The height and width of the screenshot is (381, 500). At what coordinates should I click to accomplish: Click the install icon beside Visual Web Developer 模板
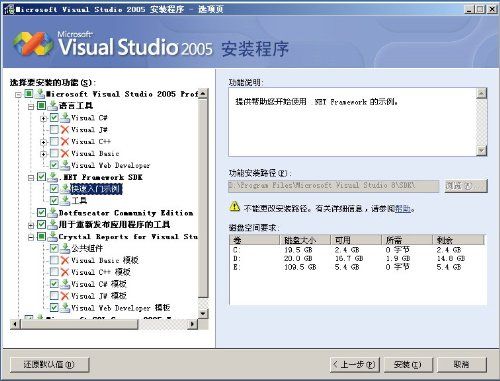[65, 308]
